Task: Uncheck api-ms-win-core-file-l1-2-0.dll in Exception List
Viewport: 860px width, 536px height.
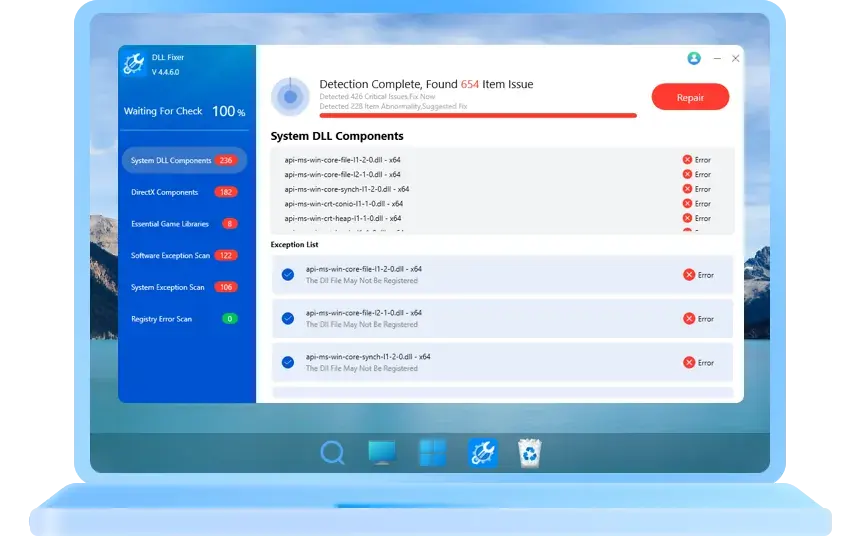Action: [x=288, y=274]
